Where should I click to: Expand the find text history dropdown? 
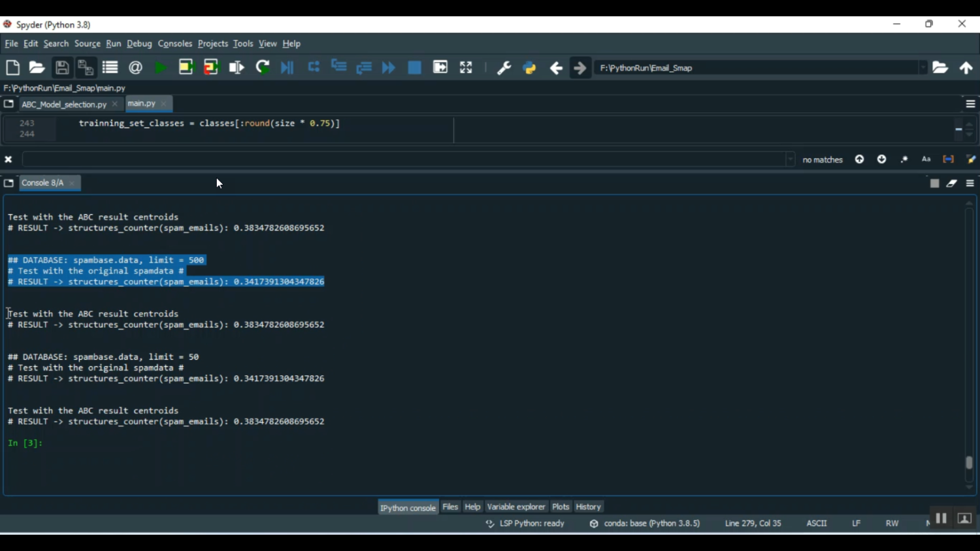[x=790, y=159]
